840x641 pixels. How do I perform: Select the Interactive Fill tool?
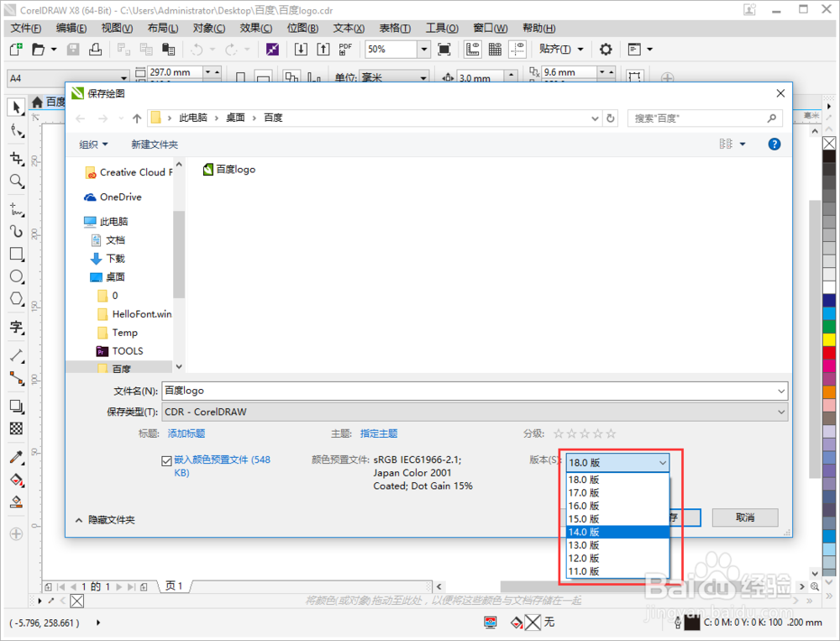(16, 480)
